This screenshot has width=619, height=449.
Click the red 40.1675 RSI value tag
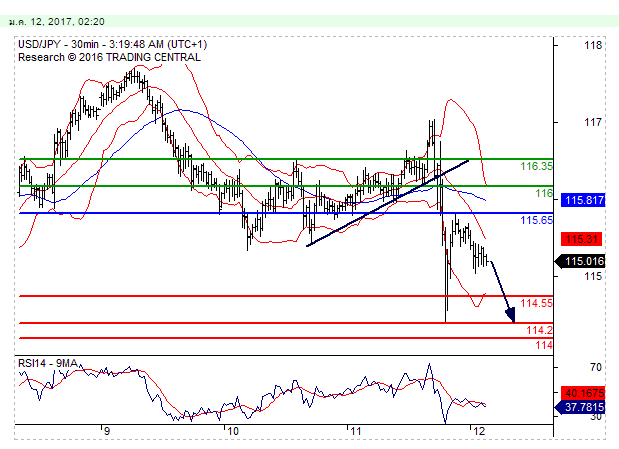(x=583, y=393)
